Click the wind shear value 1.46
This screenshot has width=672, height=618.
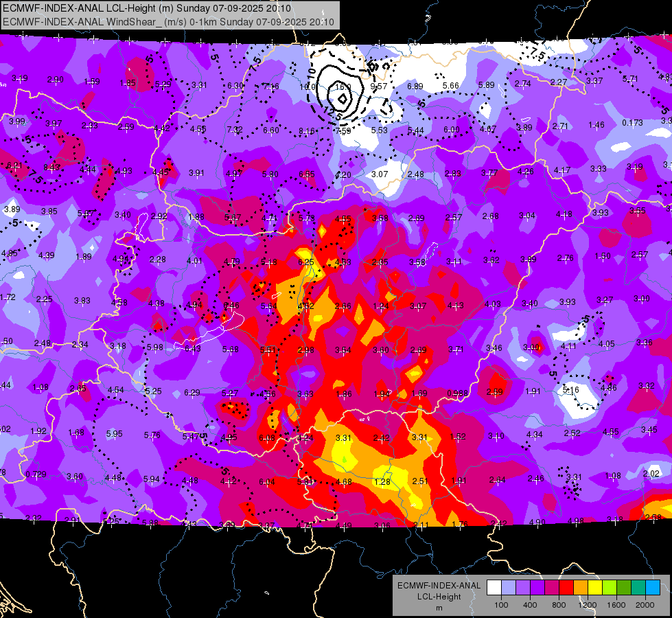pos(596,125)
